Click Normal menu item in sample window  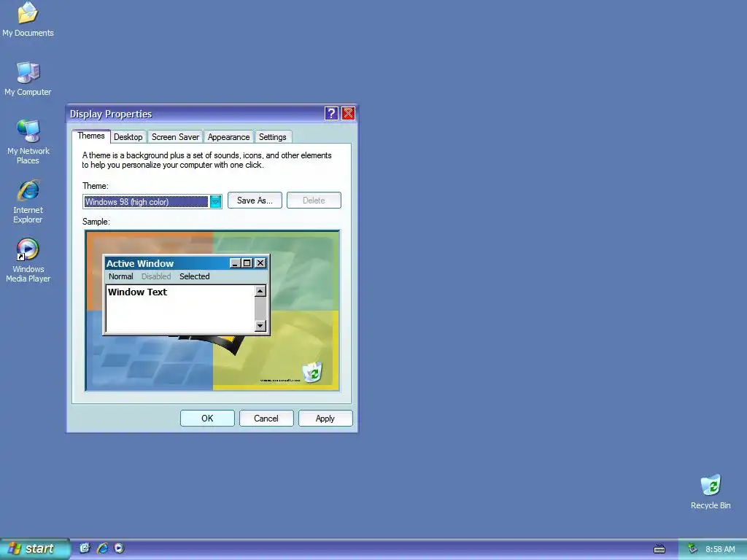click(x=121, y=276)
